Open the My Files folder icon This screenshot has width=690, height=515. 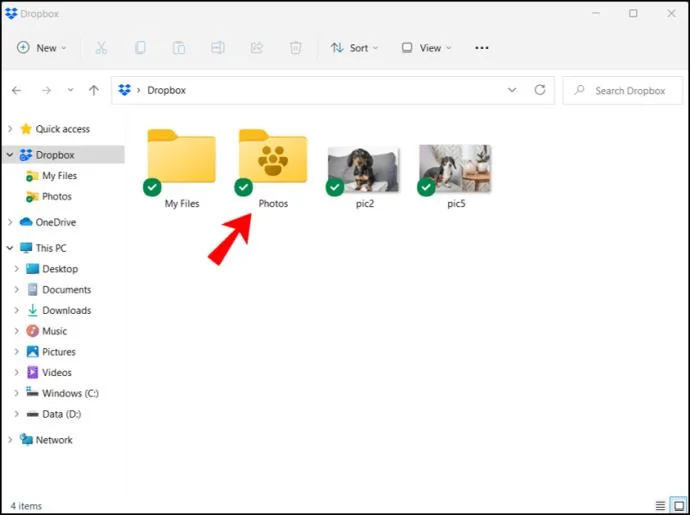click(x=181, y=156)
